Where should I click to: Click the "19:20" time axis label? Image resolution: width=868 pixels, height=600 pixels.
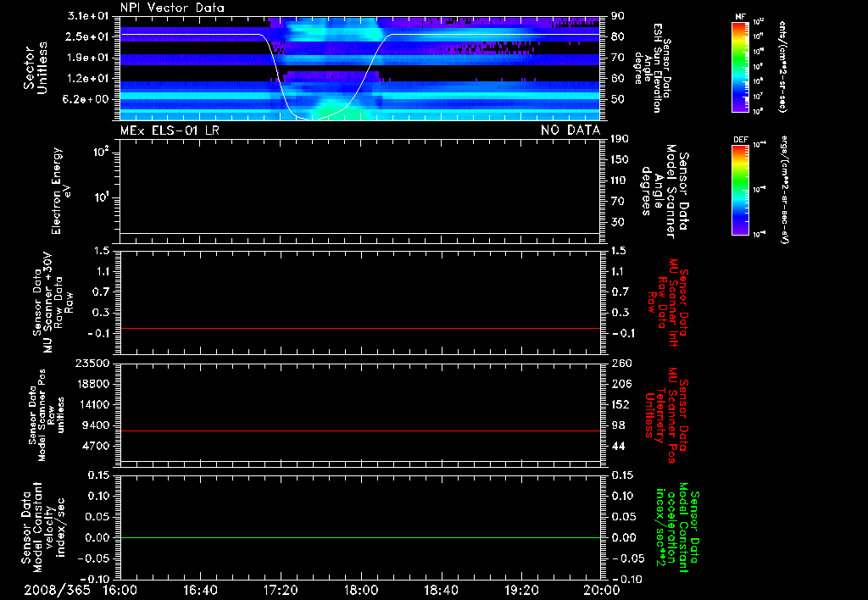click(521, 590)
